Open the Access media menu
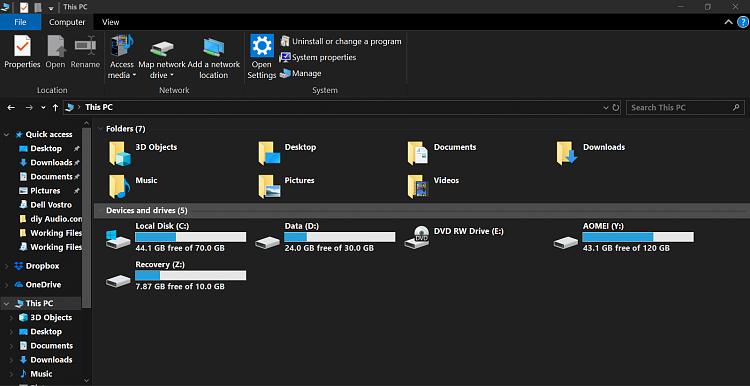Image resolution: width=750 pixels, height=386 pixels. click(122, 57)
